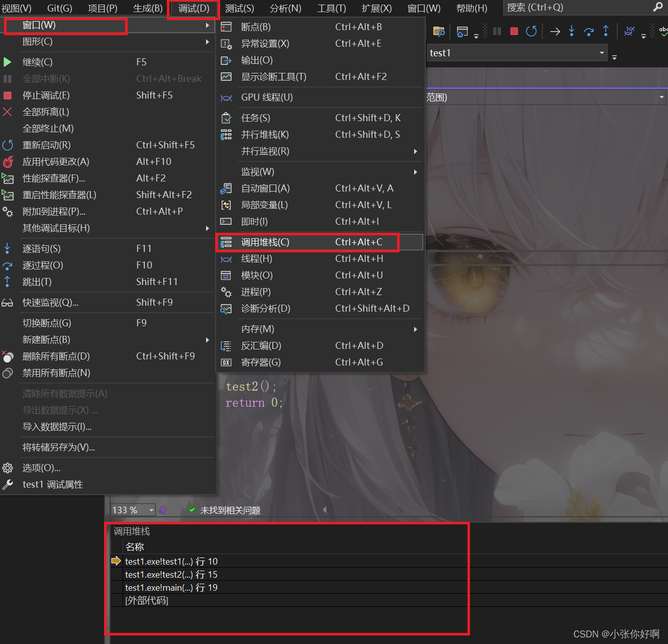Click the Autos window icon in submenu

point(226,189)
